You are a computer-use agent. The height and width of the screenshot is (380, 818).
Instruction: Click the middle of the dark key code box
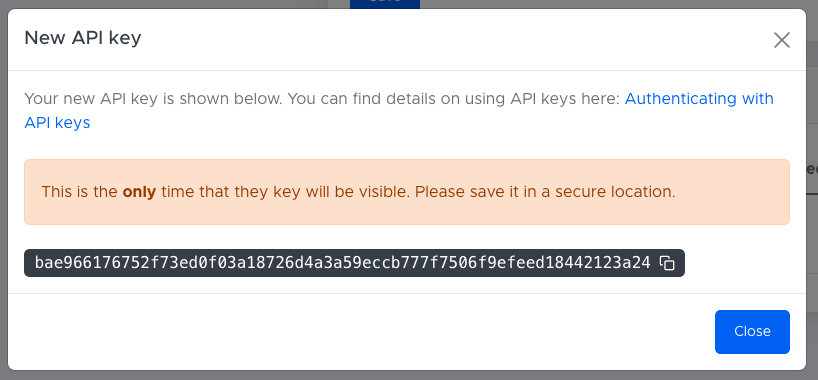354,263
